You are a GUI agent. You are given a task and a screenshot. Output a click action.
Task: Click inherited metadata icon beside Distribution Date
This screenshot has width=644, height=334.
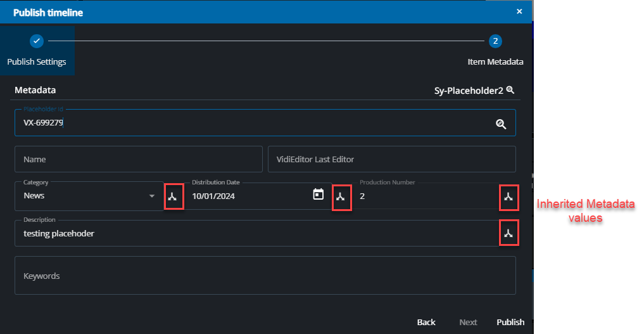coord(341,197)
